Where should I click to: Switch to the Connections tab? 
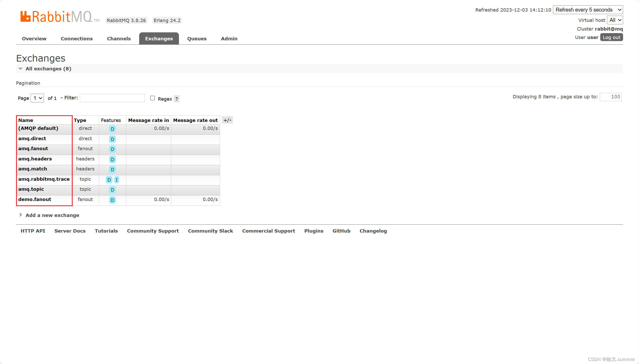pyautogui.click(x=77, y=39)
